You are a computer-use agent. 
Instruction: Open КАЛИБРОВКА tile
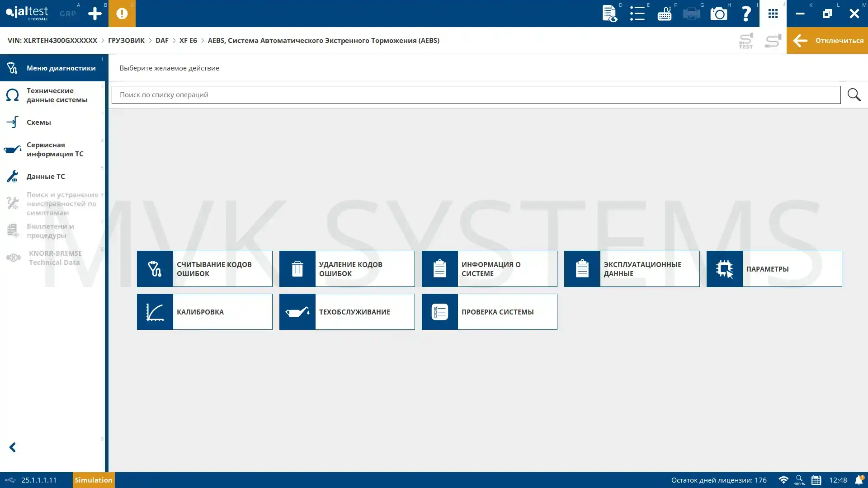coord(205,312)
